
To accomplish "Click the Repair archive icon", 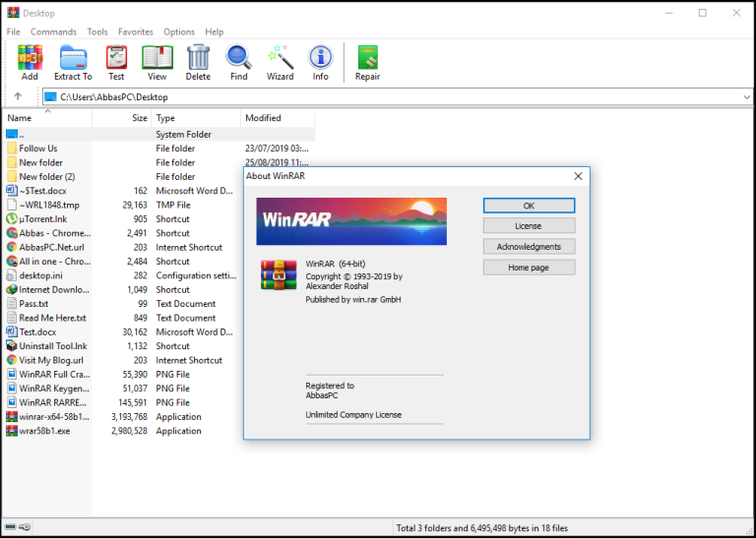I will pyautogui.click(x=368, y=61).
